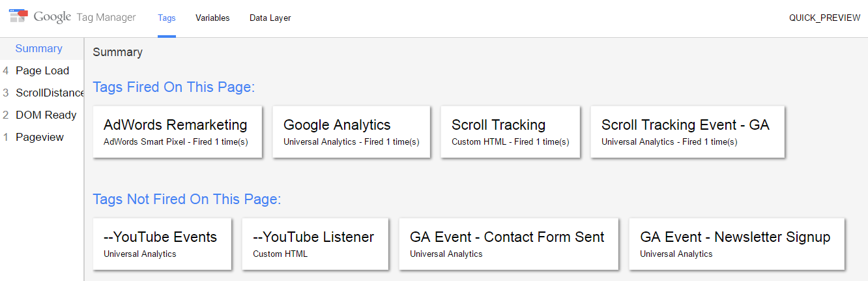Viewport: 868px width, 281px height.
Task: Open the AdWords Remarketing tag card
Action: click(x=177, y=132)
